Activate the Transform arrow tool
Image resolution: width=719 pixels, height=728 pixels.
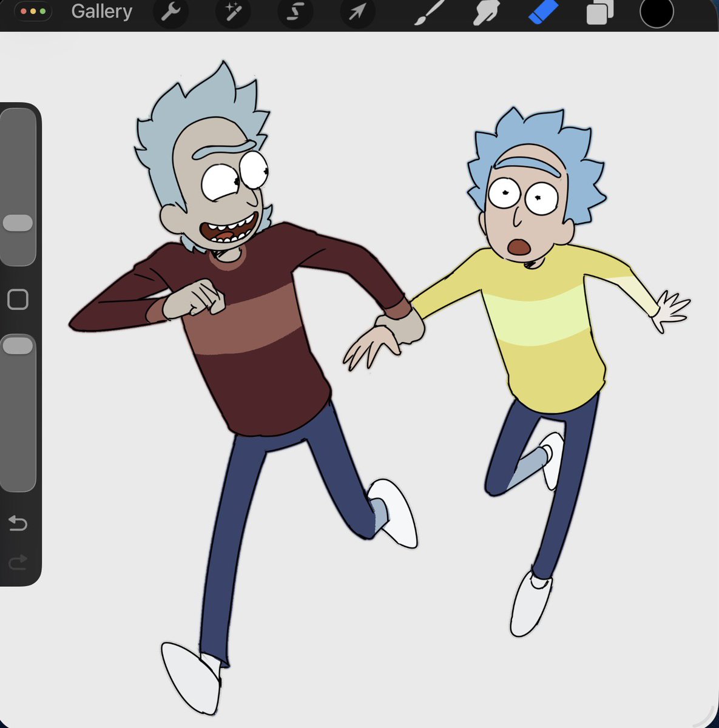tap(357, 12)
